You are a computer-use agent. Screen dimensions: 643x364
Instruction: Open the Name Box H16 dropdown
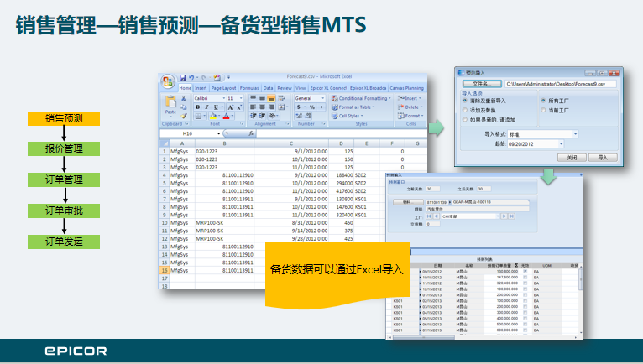(x=218, y=133)
